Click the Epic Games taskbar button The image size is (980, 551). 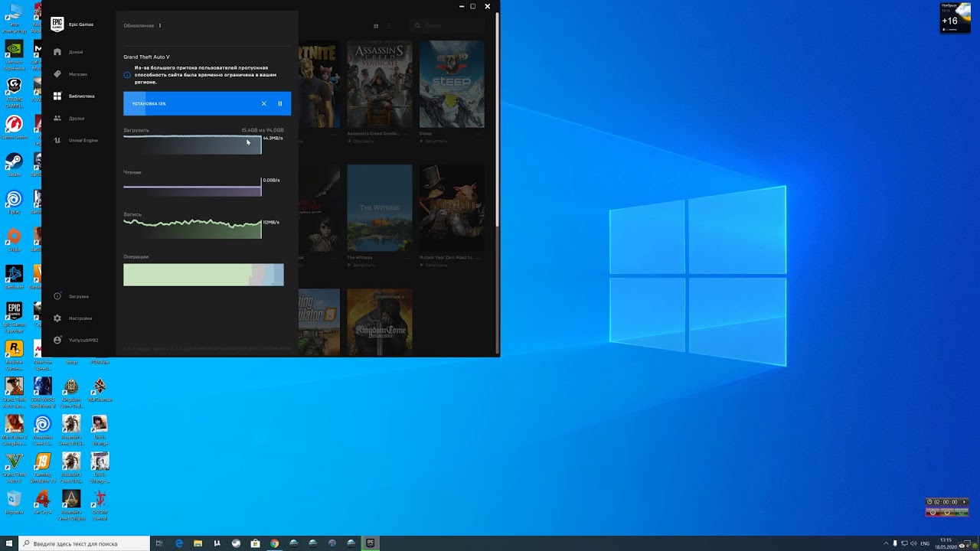(371, 543)
